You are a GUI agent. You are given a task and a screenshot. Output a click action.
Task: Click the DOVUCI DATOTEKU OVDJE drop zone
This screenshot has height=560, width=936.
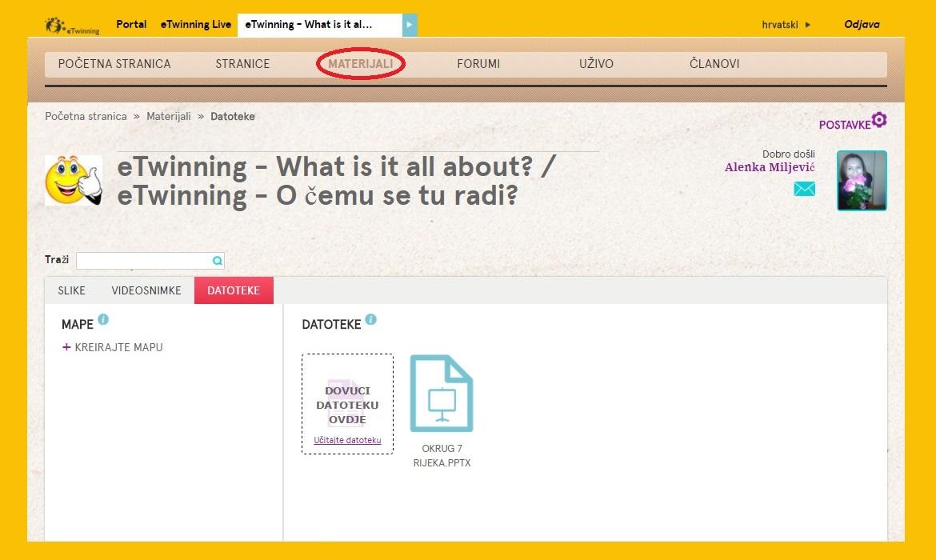point(347,404)
